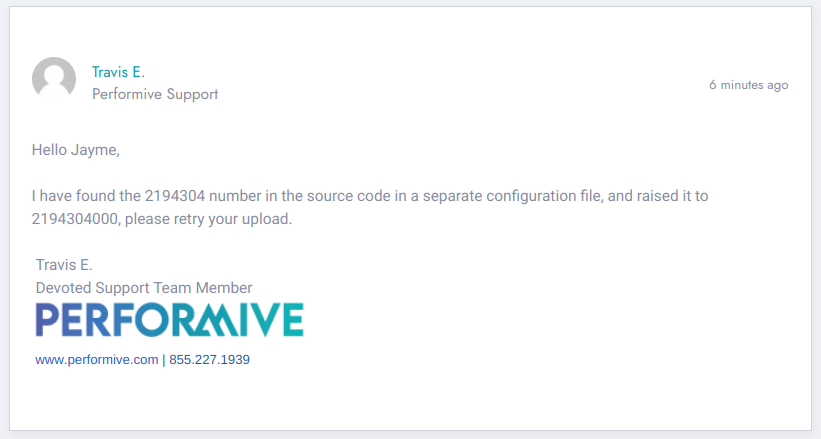
Task: Click "Devoted Support Team Member" signature line
Action: pyautogui.click(x=144, y=288)
